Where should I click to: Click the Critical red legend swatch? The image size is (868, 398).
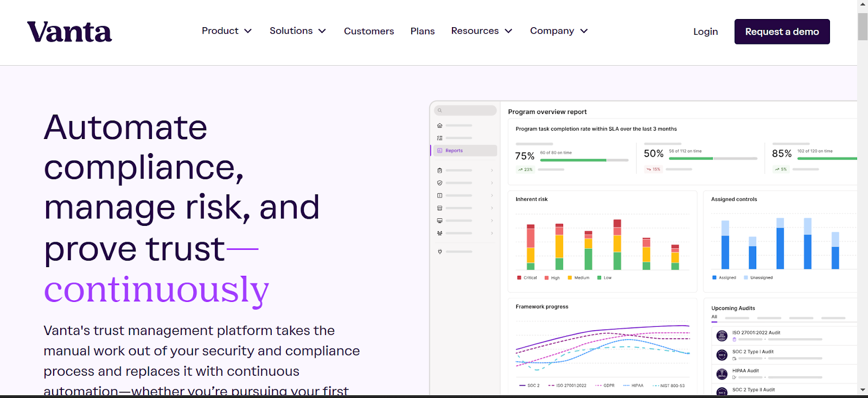[x=519, y=277]
